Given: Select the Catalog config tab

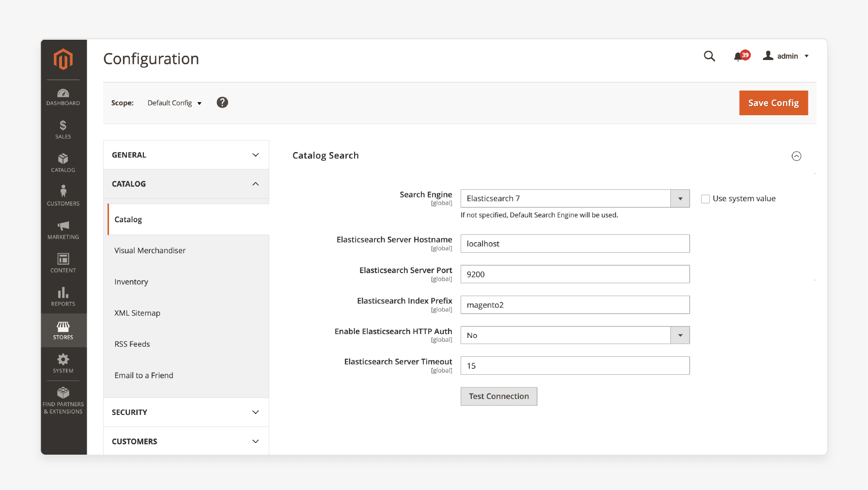Looking at the screenshot, I should 188,219.
